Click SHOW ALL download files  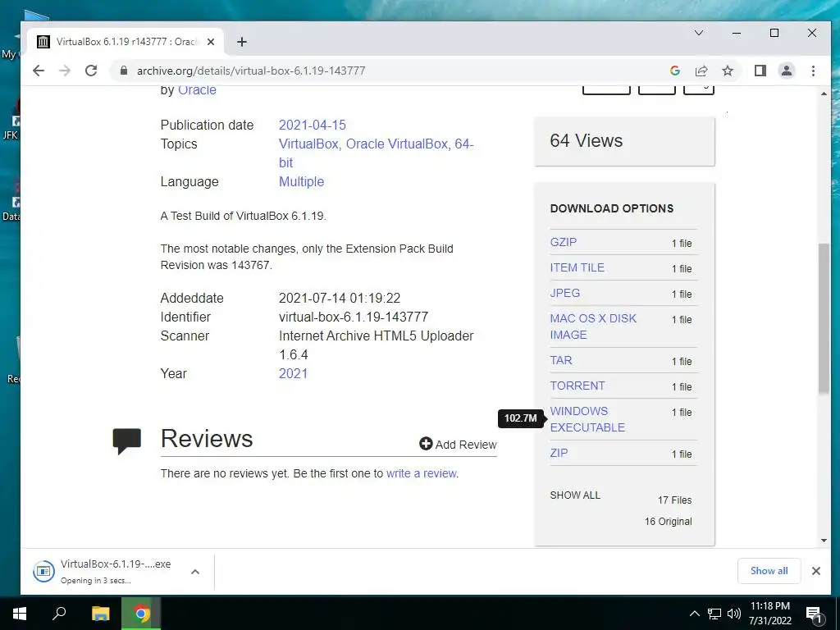pos(575,495)
